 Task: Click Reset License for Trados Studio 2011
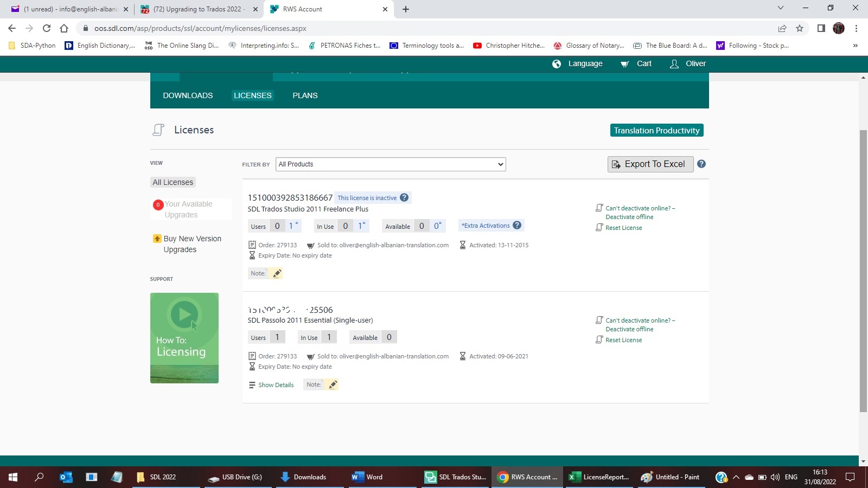tap(623, 228)
